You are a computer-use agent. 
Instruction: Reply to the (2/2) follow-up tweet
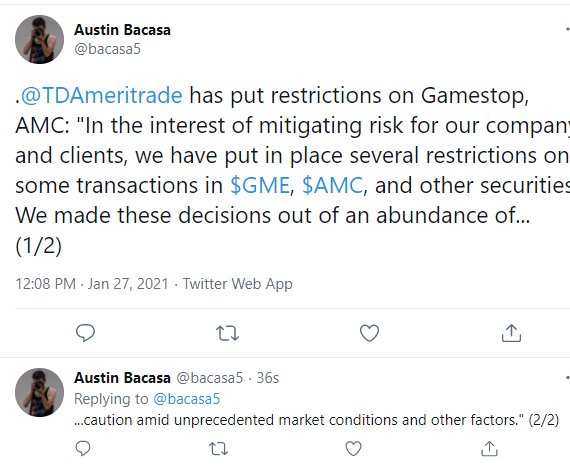pyautogui.click(x=83, y=448)
